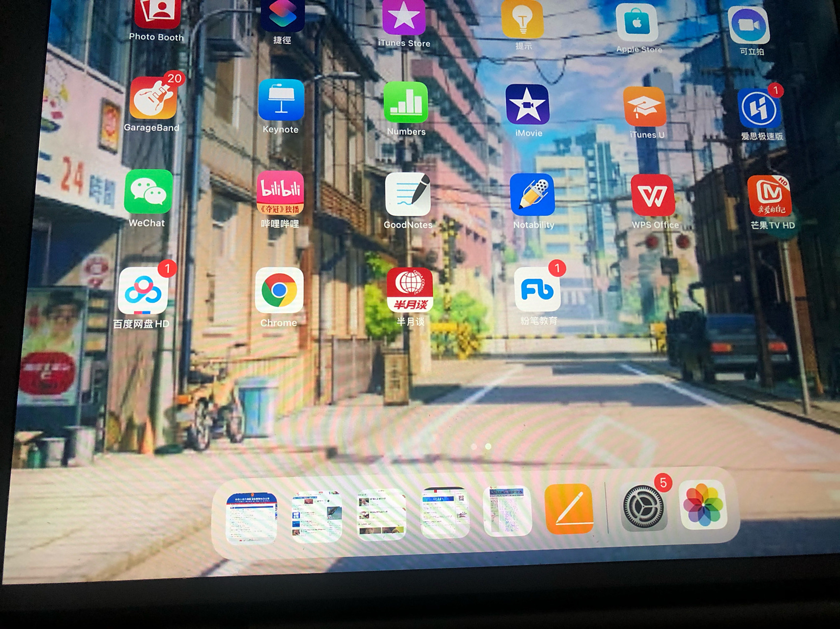The height and width of the screenshot is (629, 840).
Task: Open Keynote to create presentations
Action: (280, 104)
